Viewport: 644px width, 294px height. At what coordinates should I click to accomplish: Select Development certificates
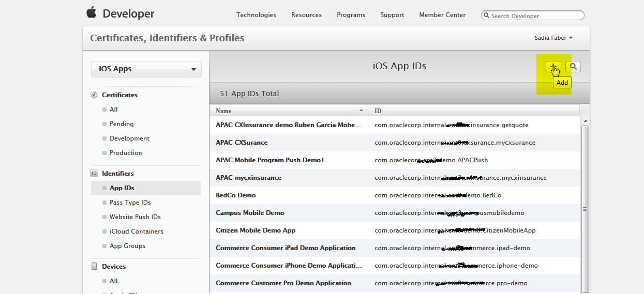[x=129, y=138]
